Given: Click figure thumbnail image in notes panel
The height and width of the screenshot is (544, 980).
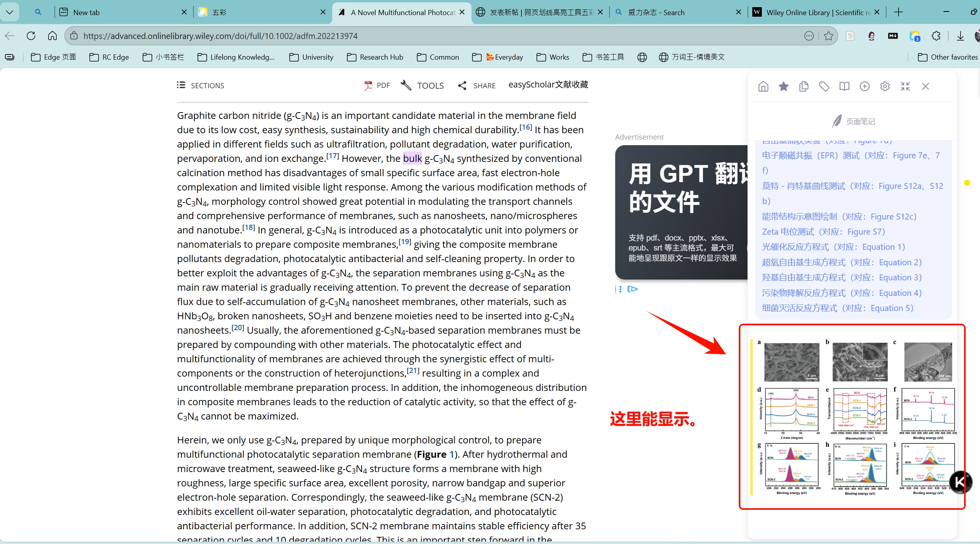Looking at the screenshot, I should pyautogui.click(x=854, y=417).
